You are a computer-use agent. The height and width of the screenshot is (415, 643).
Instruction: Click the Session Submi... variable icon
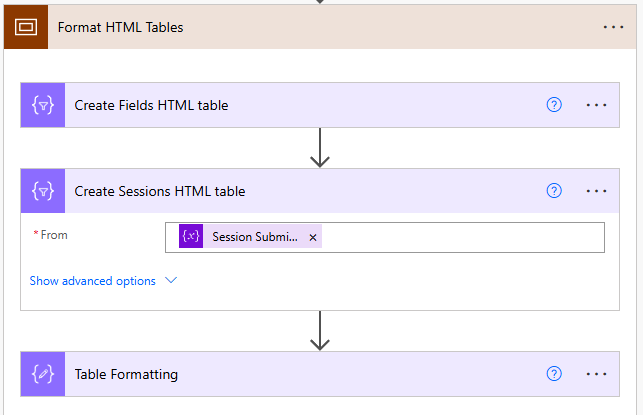[x=191, y=237]
